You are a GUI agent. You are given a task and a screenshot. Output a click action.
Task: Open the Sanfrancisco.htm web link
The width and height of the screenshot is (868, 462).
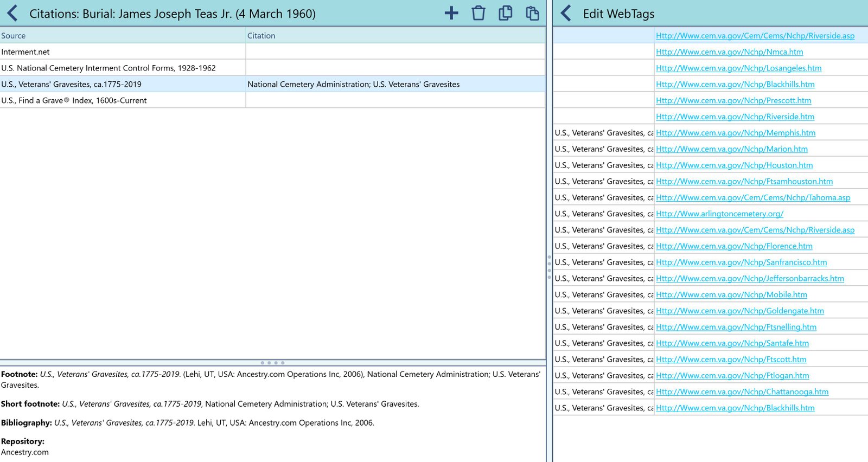click(x=741, y=262)
